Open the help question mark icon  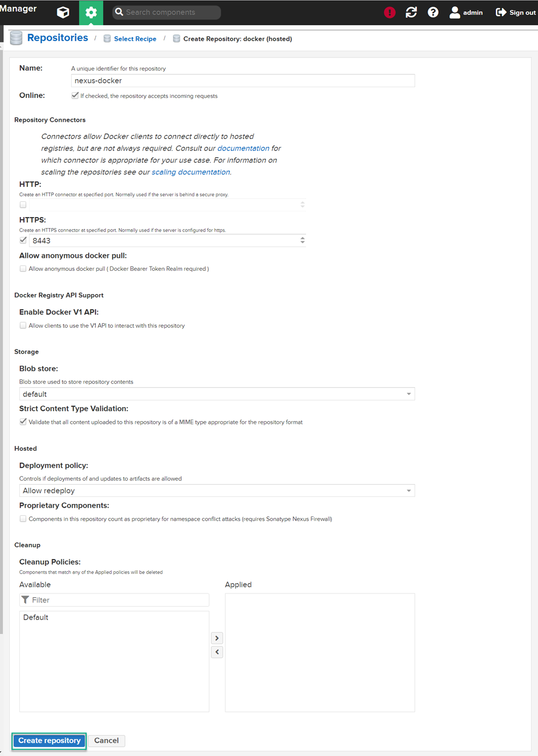pyautogui.click(x=433, y=12)
